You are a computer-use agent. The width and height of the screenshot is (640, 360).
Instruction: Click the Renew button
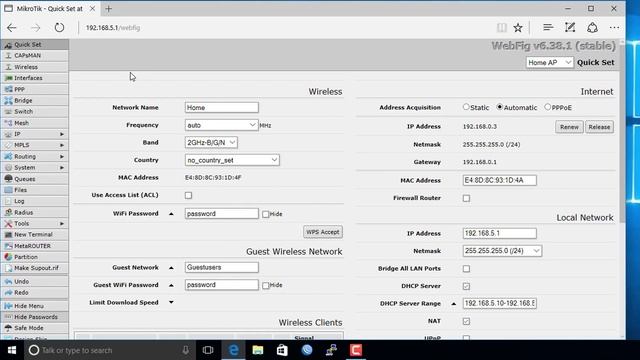(x=569, y=127)
